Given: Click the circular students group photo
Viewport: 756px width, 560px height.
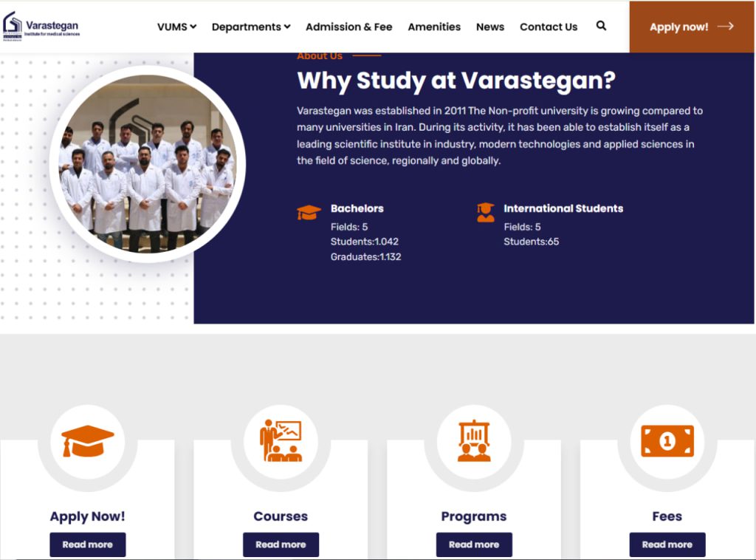Looking at the screenshot, I should tap(148, 164).
